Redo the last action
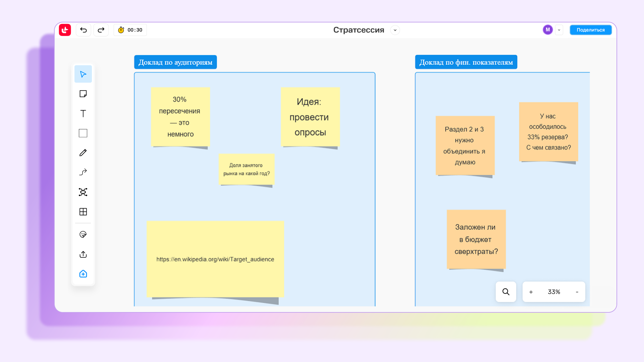Image resolution: width=644 pixels, height=362 pixels. coord(101,30)
